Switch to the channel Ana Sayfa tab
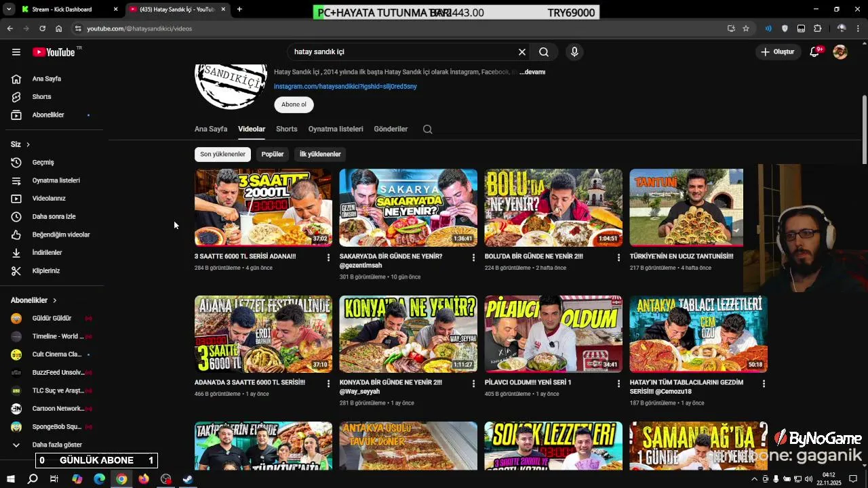Screen dimensions: 868x488 pos(211,129)
